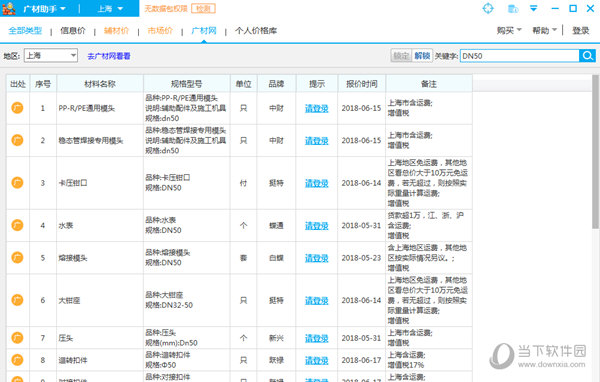Click 请登录 link for 压头
Screen dimensions: 600x382
click(316, 338)
